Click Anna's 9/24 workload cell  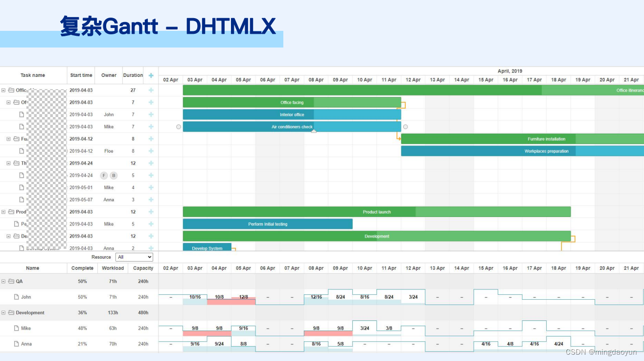tap(219, 344)
